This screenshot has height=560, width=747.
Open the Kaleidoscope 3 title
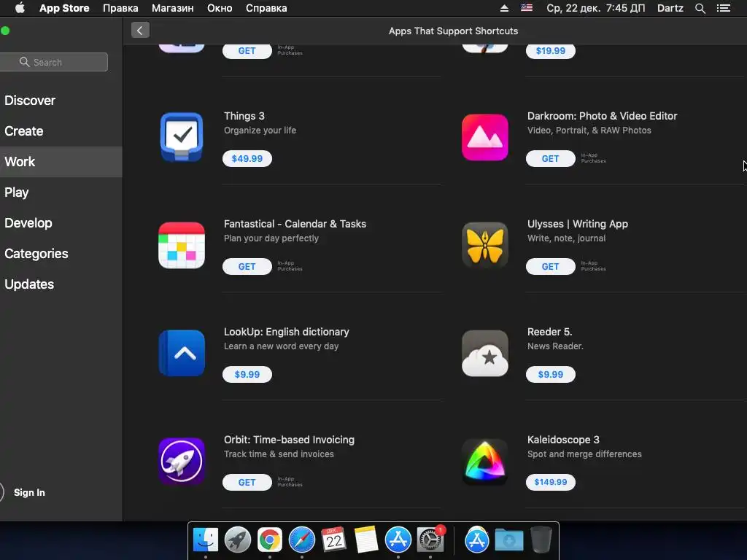point(563,440)
